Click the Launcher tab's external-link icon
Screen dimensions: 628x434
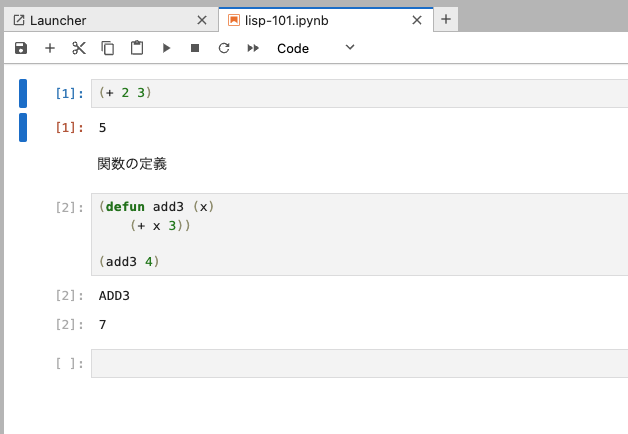[19, 20]
